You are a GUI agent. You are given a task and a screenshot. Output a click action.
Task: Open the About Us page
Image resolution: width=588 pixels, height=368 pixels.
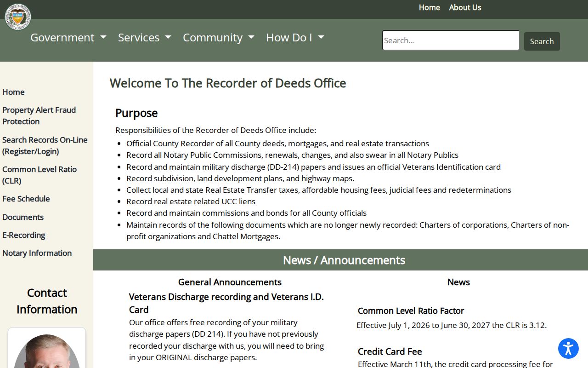click(x=465, y=7)
